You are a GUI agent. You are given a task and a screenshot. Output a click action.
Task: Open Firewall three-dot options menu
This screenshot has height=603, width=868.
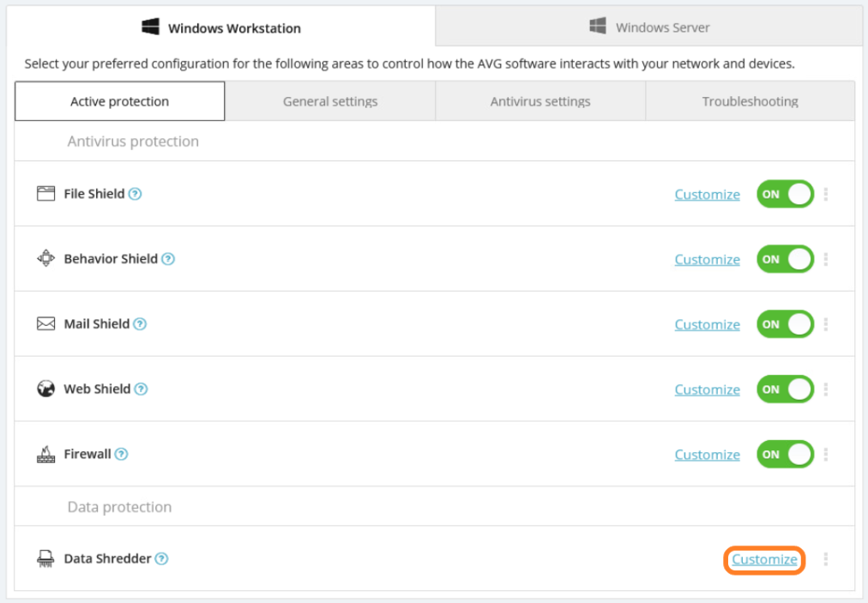826,454
